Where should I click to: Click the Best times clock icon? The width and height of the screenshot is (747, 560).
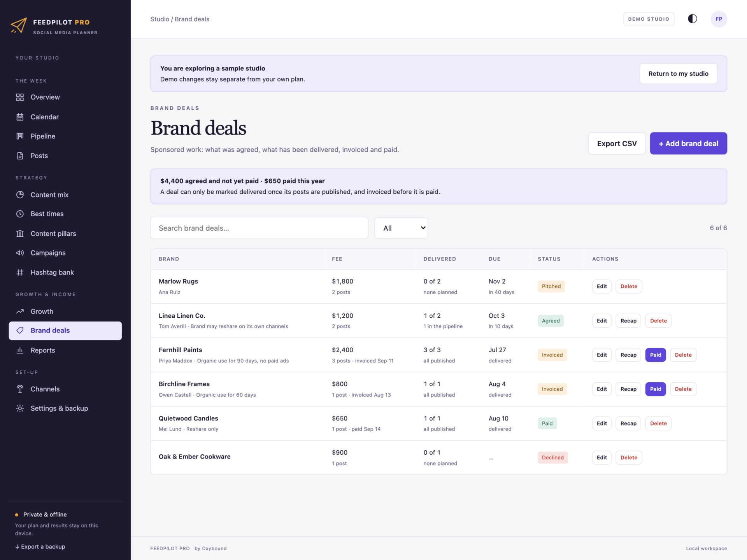pos(20,214)
